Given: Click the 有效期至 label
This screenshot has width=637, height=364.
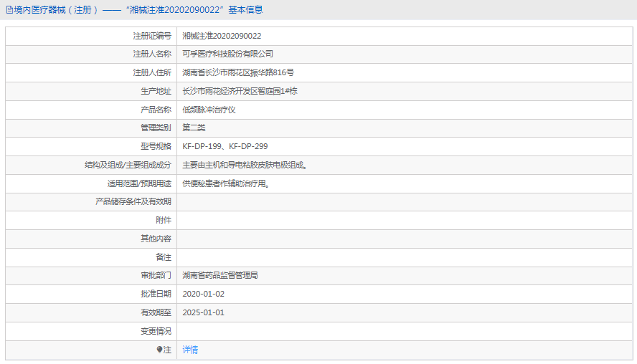Looking at the screenshot, I should [x=156, y=312].
